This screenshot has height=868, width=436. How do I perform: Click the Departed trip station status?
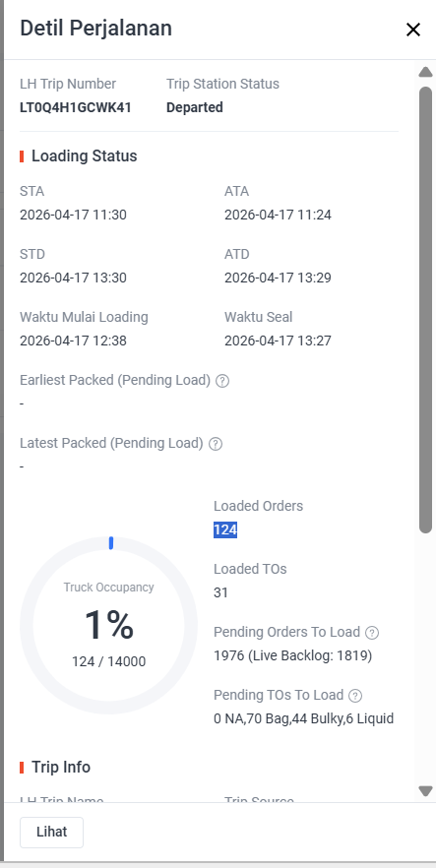(x=195, y=107)
